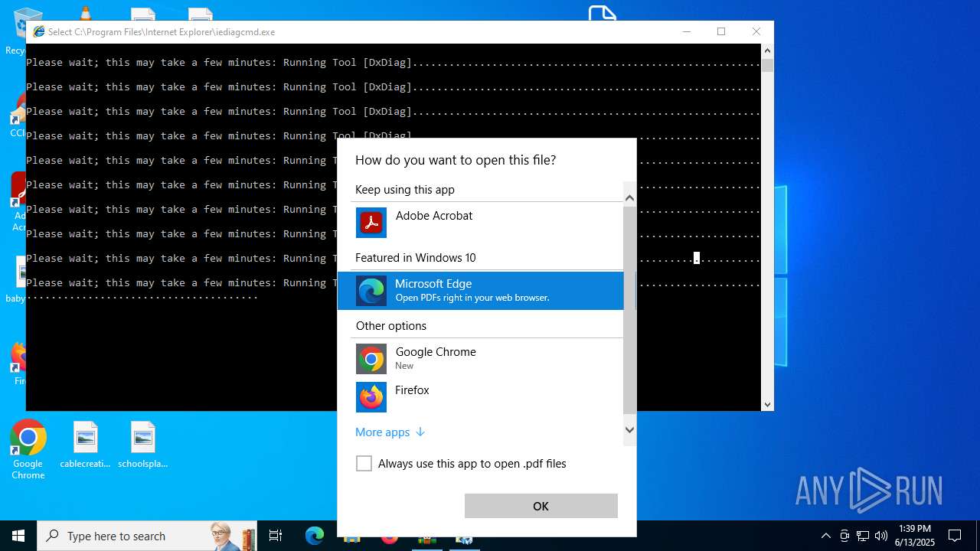980x551 pixels.
Task: Select the Microsoft Edge text label
Action: coord(433,284)
